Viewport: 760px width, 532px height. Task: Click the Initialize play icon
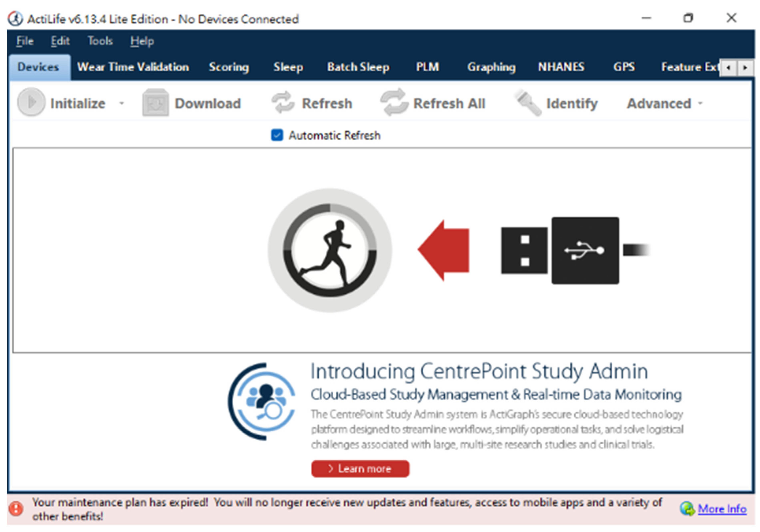pyautogui.click(x=31, y=102)
